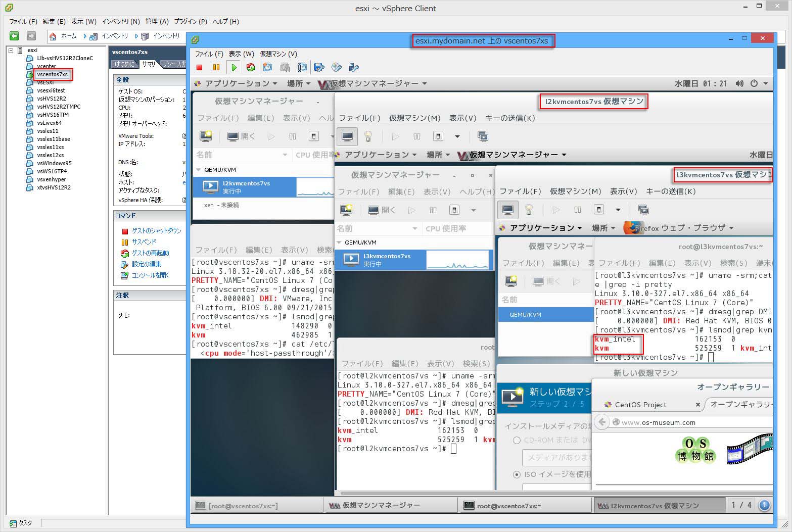
Task: Open the shutdown dropdown arrow in l2kvmcentos7vs window
Action: 457,136
